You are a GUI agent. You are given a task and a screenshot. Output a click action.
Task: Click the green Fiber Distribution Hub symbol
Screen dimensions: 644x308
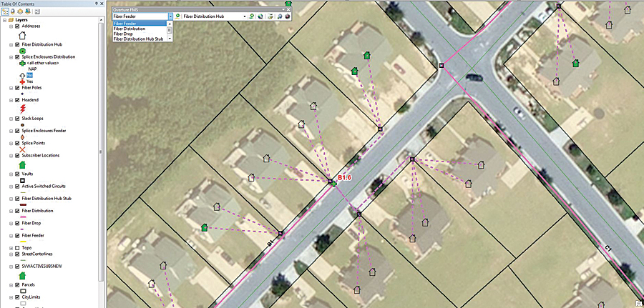(x=23, y=51)
